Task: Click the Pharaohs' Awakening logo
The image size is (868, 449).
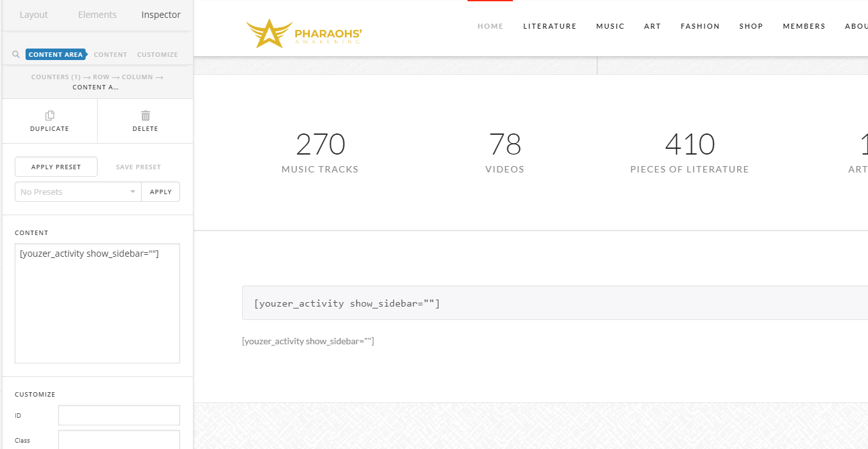Action: [x=304, y=33]
